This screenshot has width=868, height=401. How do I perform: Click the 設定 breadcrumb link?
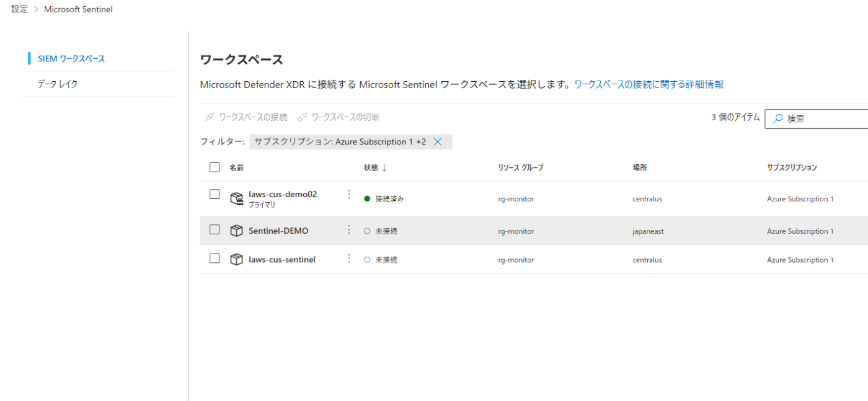19,9
